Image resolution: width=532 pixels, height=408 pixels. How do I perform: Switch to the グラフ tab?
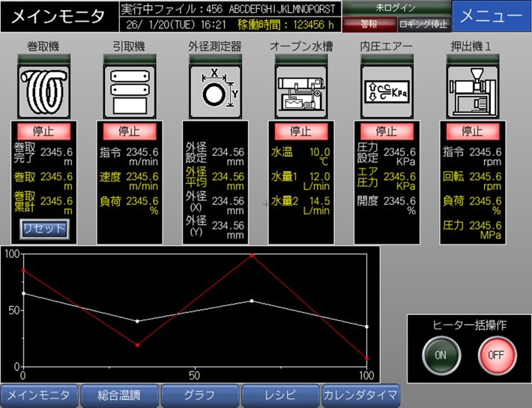[x=200, y=395]
